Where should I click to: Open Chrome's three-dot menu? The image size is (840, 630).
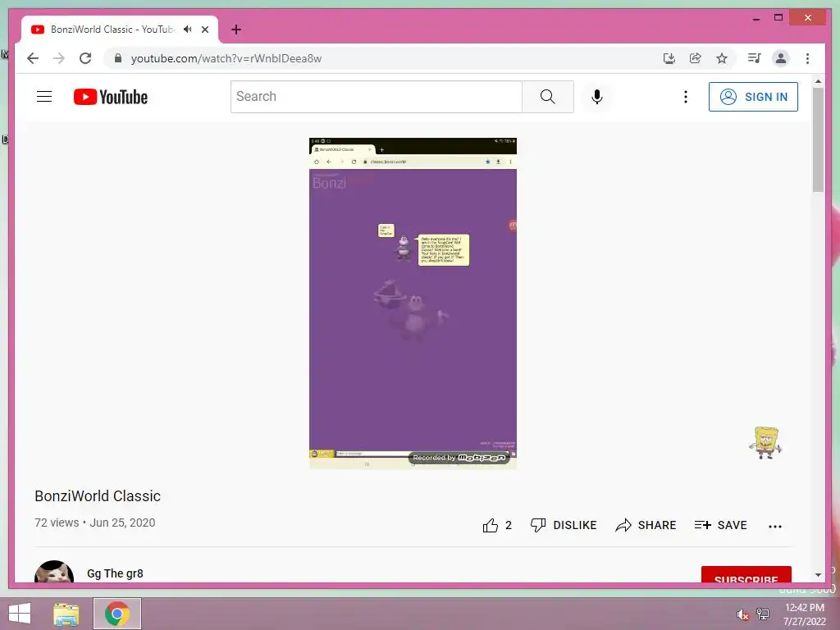click(x=807, y=58)
